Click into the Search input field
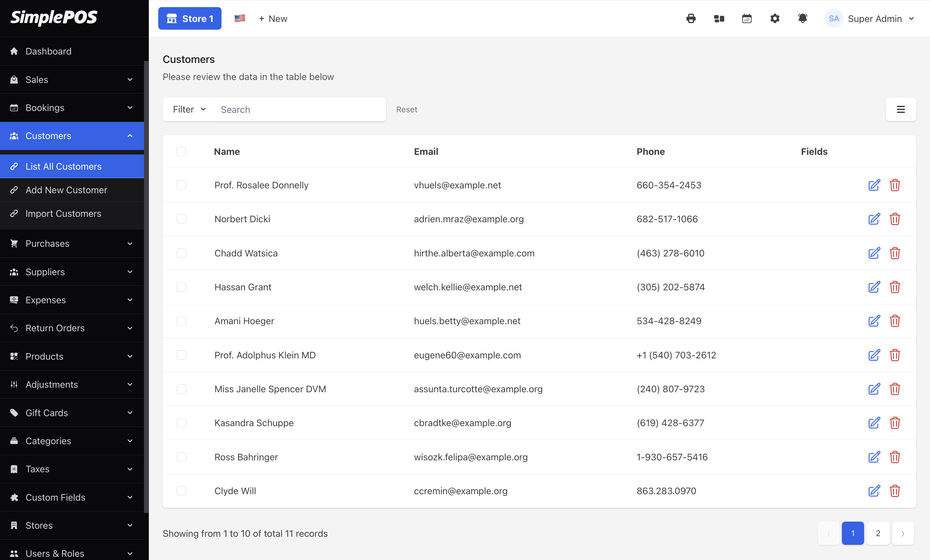Screen dimensions: 930x560 tap(299, 109)
